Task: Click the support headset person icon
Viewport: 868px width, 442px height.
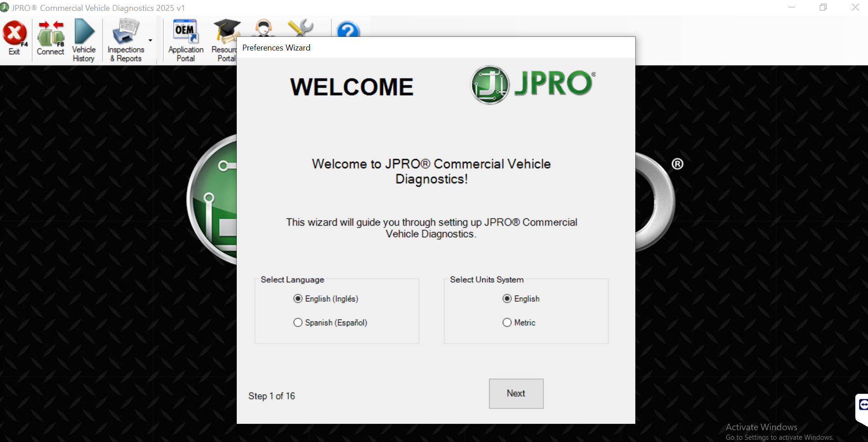Action: pyautogui.click(x=264, y=28)
